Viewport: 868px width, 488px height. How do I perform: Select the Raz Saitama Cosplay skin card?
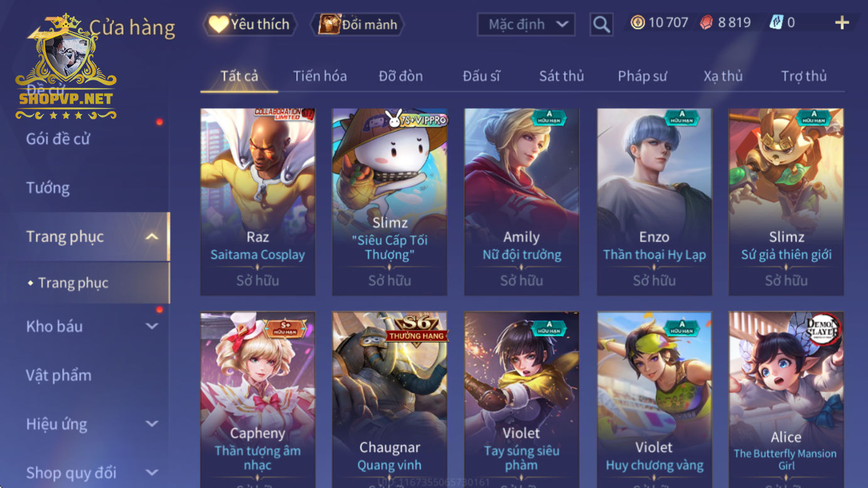(x=257, y=202)
